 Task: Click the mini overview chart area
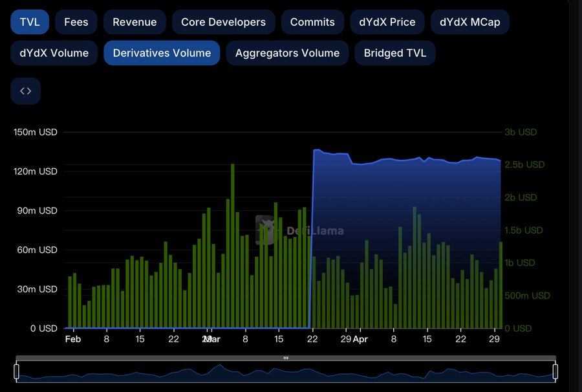click(286, 371)
